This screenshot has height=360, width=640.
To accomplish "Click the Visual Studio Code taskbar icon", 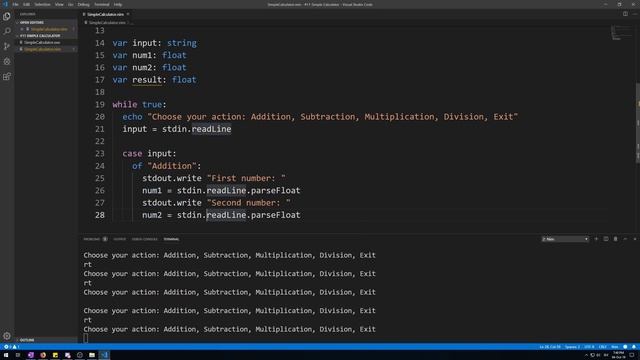I will (104, 355).
